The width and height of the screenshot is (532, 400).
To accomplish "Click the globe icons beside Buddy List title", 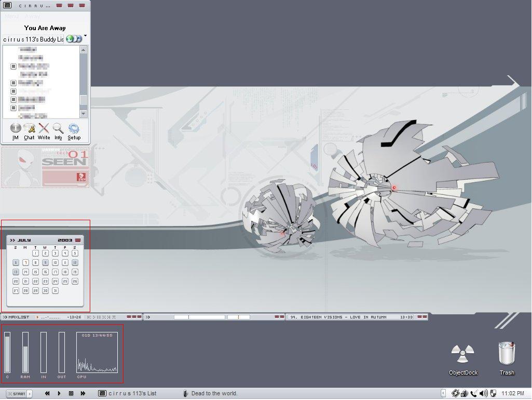I will click(74, 39).
